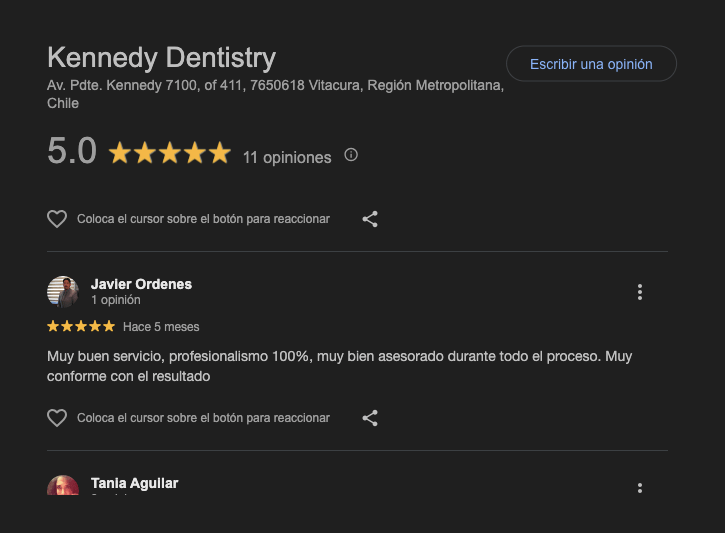The height and width of the screenshot is (533, 725).
Task: Click Tania Aguilar's profile photo
Action: point(63,486)
